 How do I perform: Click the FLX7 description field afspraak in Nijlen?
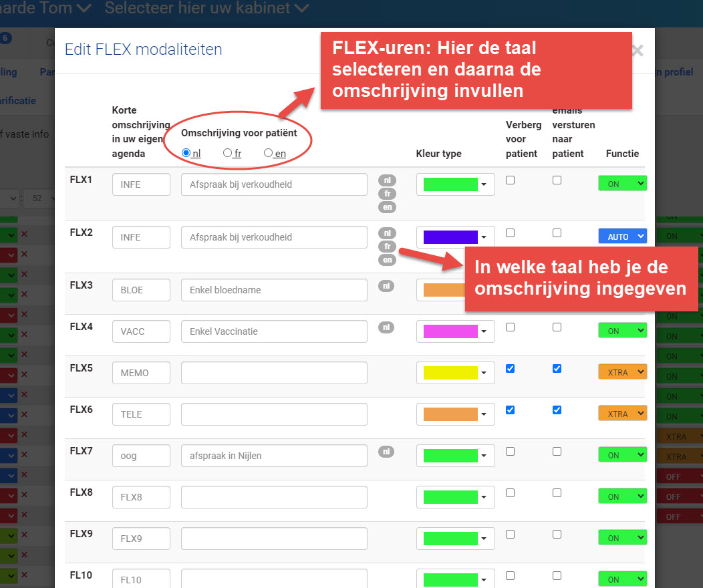[274, 456]
